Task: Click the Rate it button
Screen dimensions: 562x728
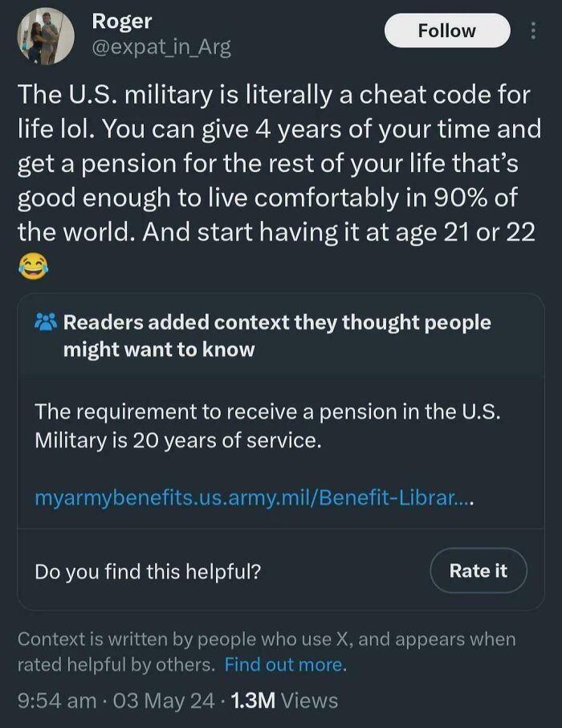Action: click(x=479, y=571)
